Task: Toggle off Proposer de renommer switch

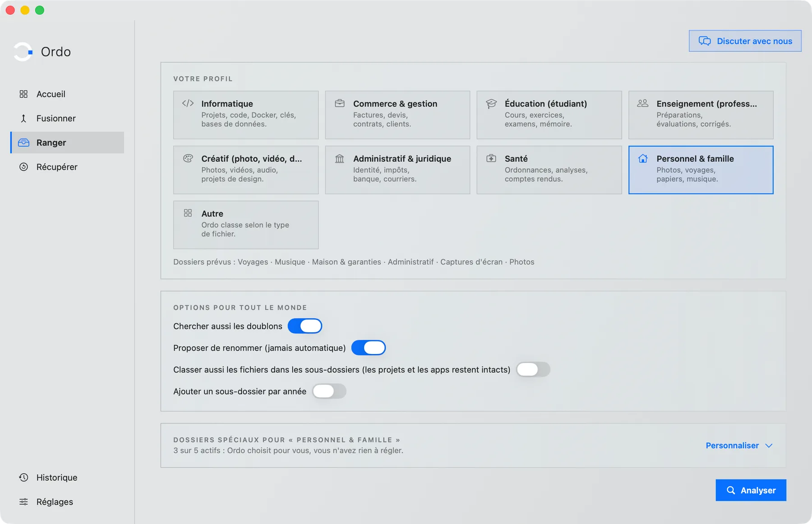Action: [x=369, y=348]
